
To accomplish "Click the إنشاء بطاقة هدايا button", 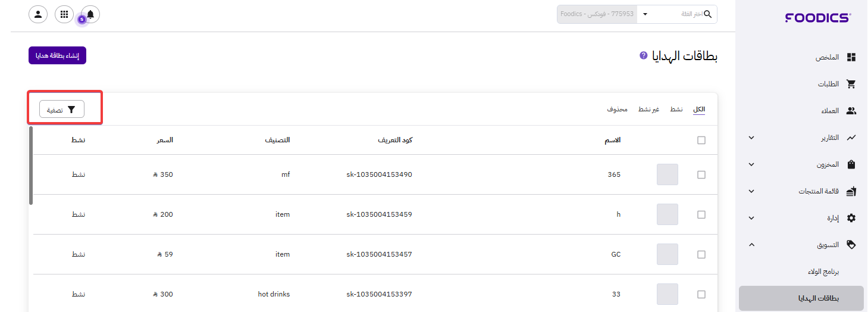I will coord(58,55).
